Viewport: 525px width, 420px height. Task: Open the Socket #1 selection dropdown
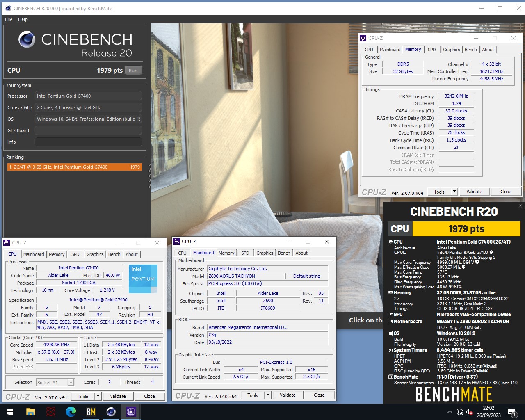coord(55,382)
